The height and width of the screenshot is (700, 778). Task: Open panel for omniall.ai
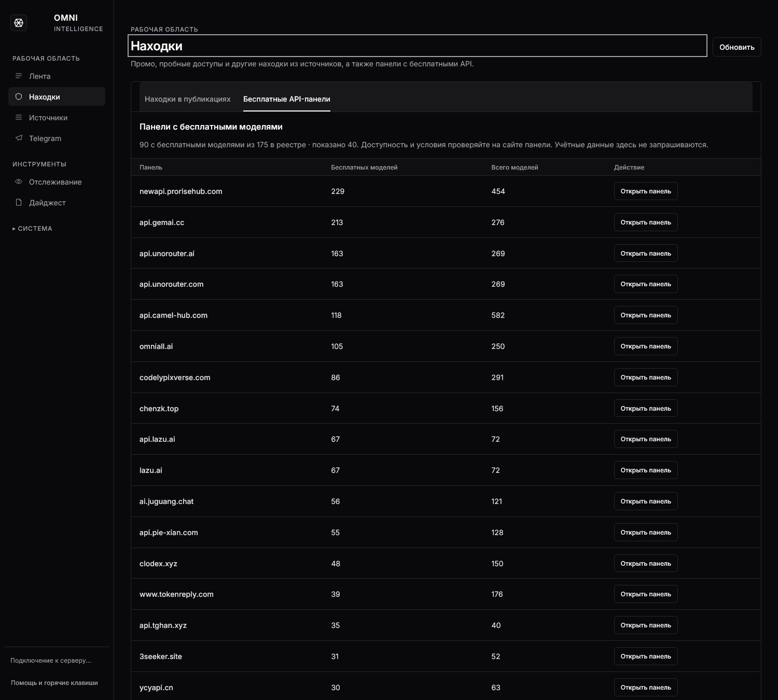coord(646,346)
